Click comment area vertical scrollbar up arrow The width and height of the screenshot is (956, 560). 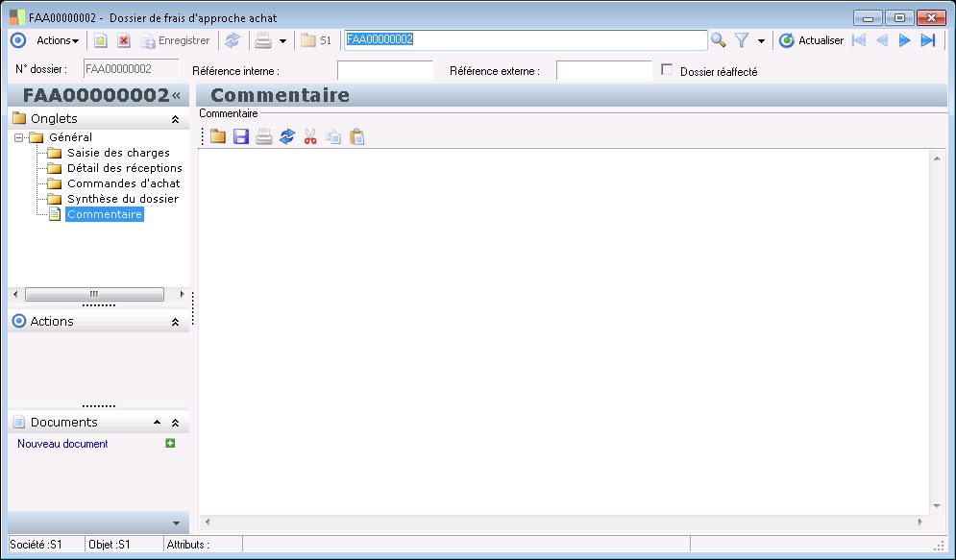(937, 159)
